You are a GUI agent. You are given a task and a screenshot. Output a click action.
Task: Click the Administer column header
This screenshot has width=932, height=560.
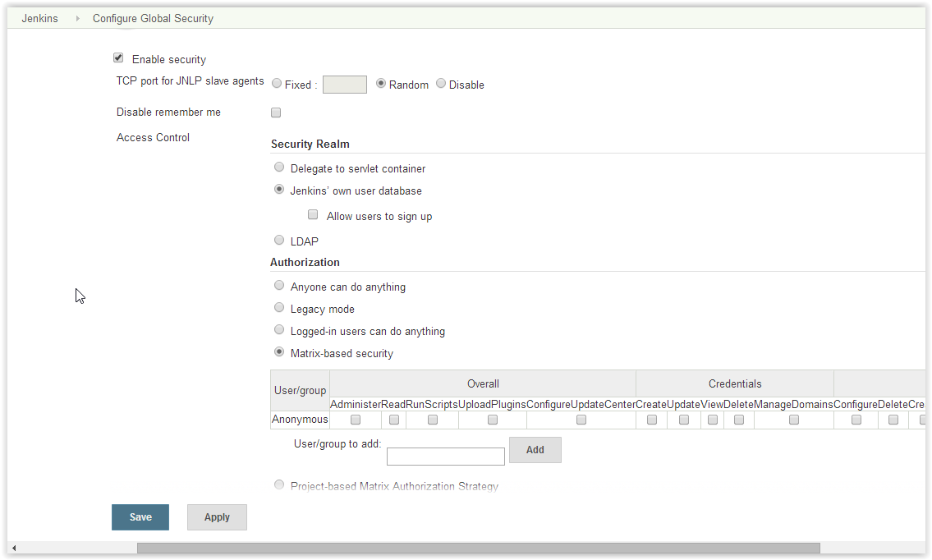(356, 404)
